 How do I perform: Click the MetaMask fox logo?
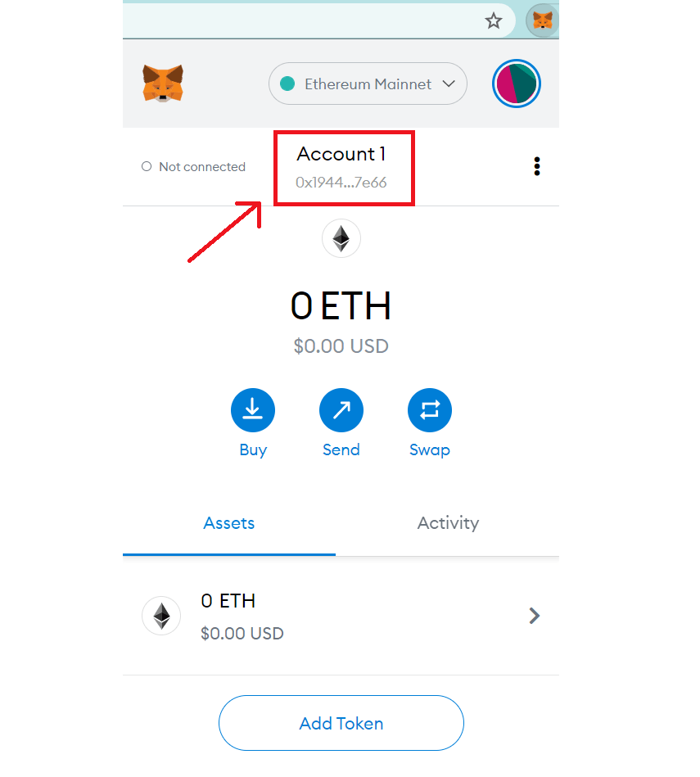click(x=163, y=84)
